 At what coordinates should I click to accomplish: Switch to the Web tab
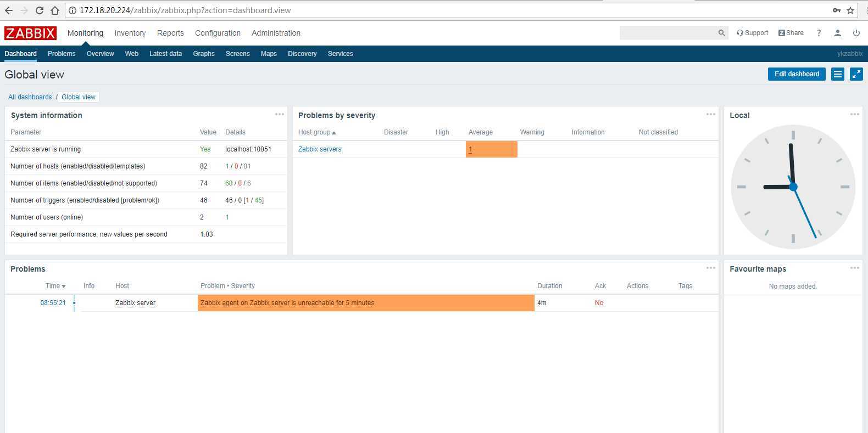pyautogui.click(x=132, y=54)
